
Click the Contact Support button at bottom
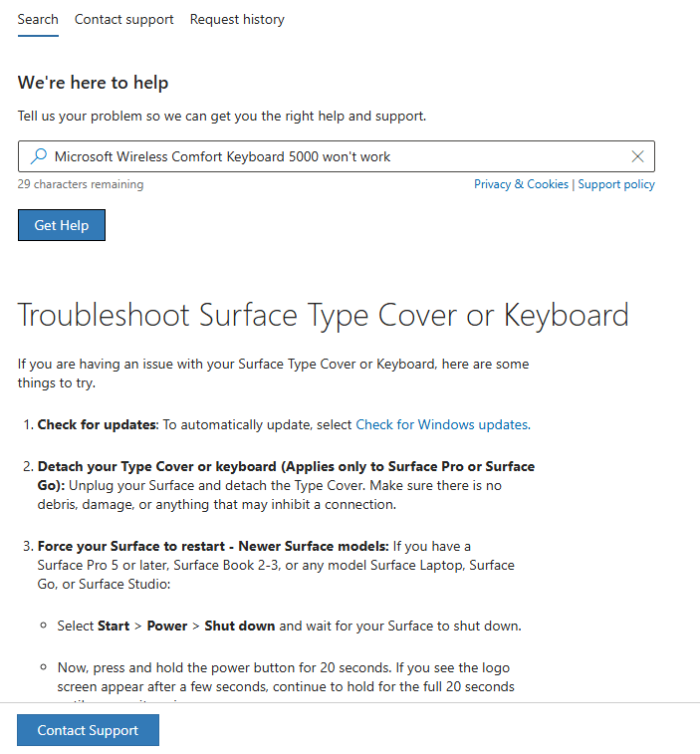click(88, 730)
